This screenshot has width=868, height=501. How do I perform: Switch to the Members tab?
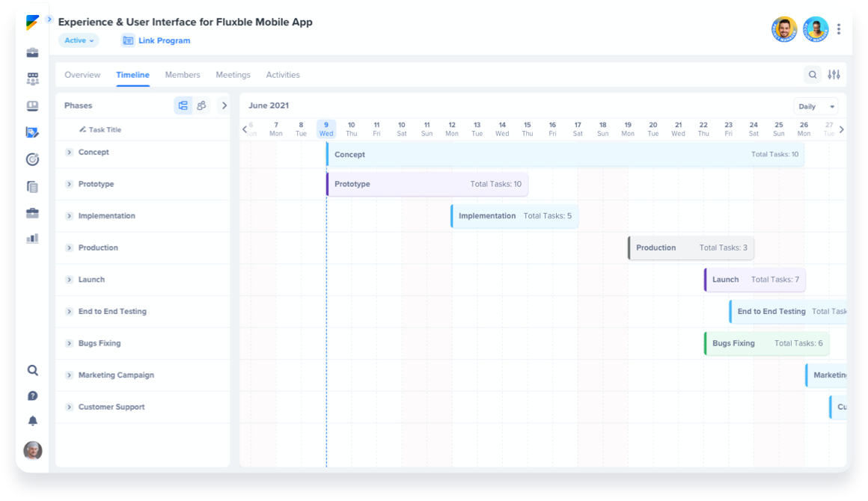pyautogui.click(x=183, y=75)
